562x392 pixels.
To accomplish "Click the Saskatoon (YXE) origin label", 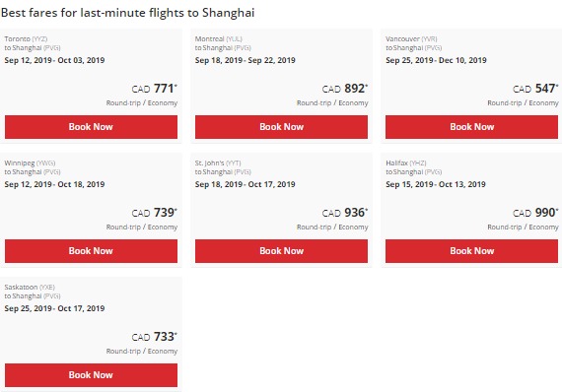I will coord(30,288).
